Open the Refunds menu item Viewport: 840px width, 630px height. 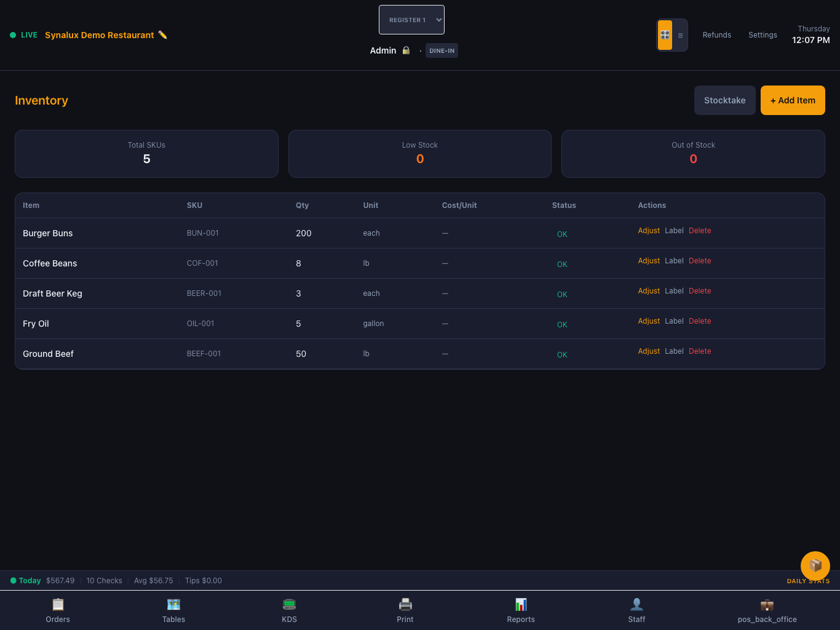pyautogui.click(x=717, y=35)
